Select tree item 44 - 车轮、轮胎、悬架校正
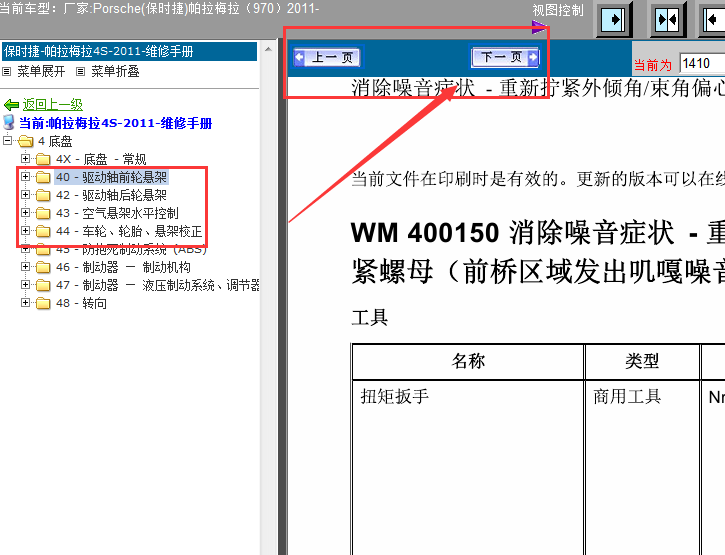The height and width of the screenshot is (555, 725). click(129, 231)
